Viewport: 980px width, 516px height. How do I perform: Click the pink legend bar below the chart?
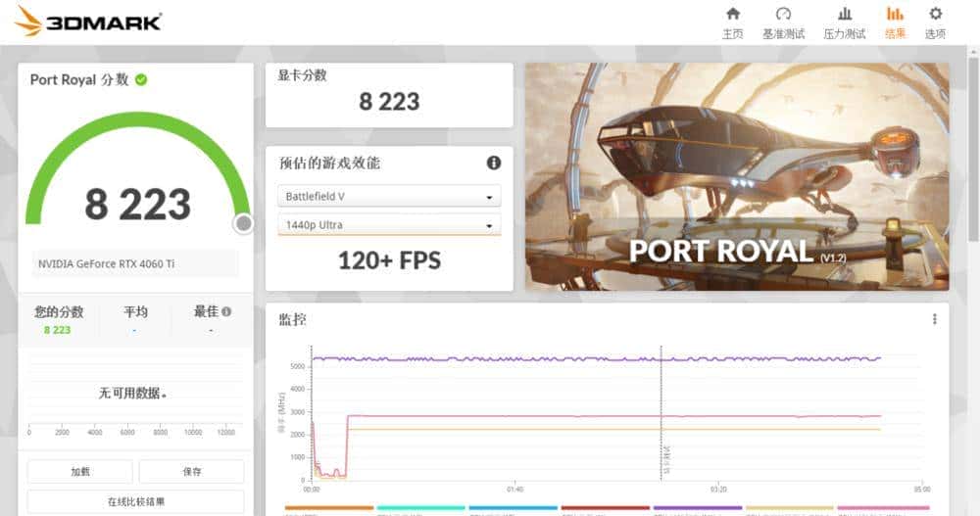(x=883, y=508)
